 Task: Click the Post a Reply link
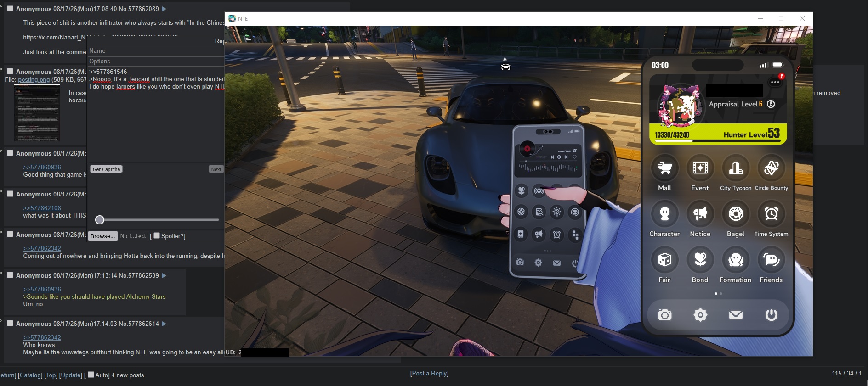point(429,373)
